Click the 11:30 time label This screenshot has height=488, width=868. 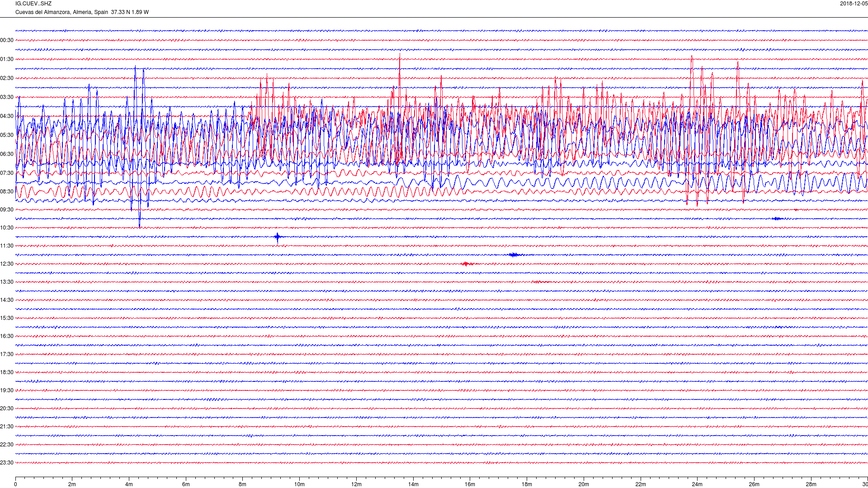[7, 246]
